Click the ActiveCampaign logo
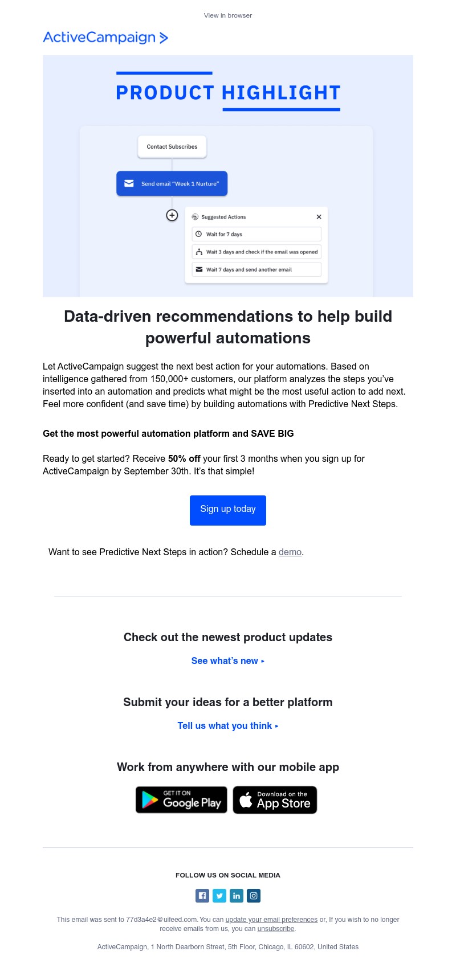This screenshot has height=980, width=456. point(105,38)
